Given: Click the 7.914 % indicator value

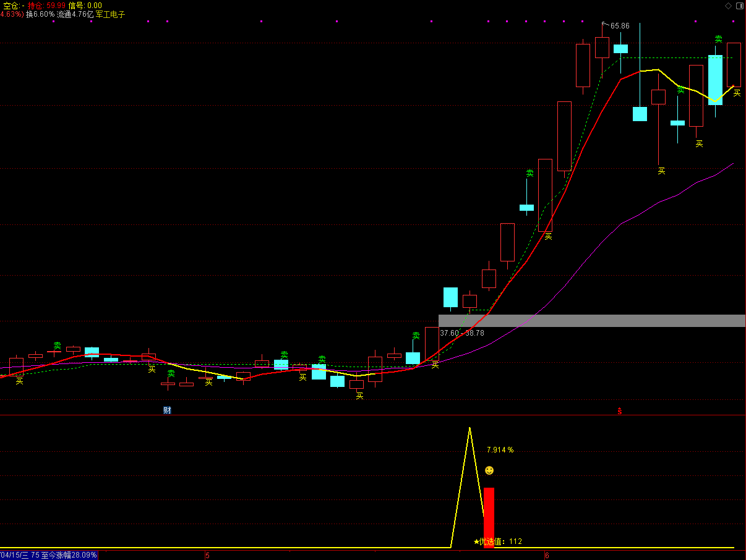Looking at the screenshot, I should click(x=500, y=450).
